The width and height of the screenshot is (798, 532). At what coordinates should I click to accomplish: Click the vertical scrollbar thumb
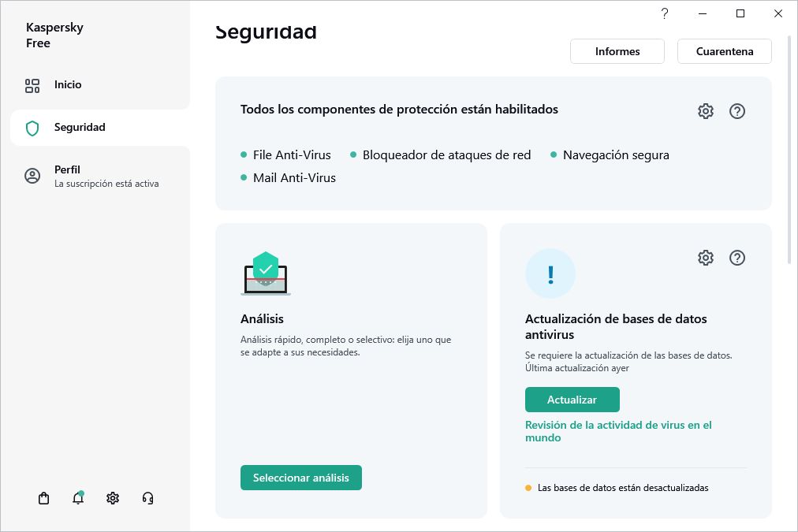pos(791,150)
